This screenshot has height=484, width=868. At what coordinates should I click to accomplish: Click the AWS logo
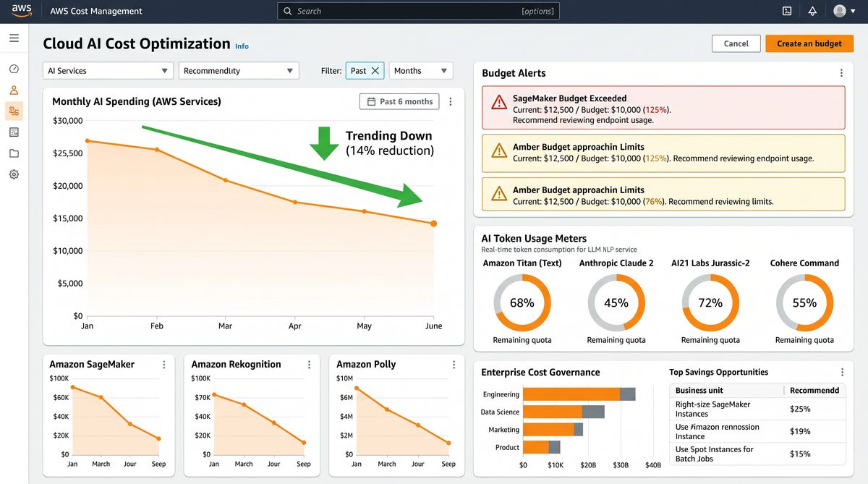22,11
